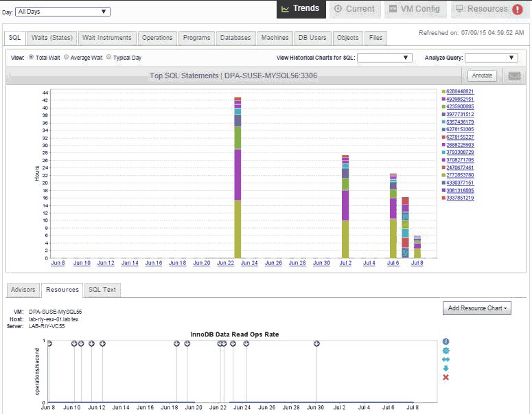The height and width of the screenshot is (414, 532).
Task: Open the gear settings icon for InnoDB chart
Action: 446,351
